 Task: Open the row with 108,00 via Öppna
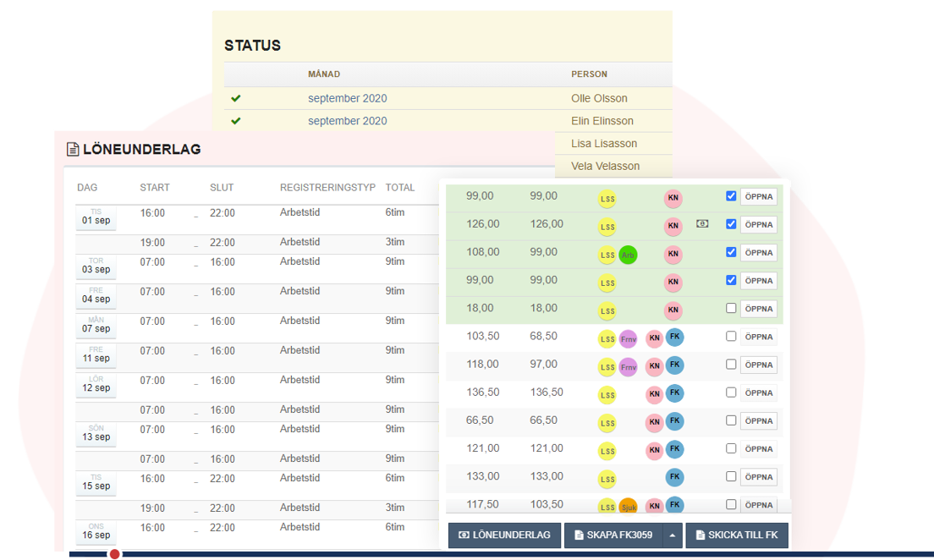click(x=758, y=253)
